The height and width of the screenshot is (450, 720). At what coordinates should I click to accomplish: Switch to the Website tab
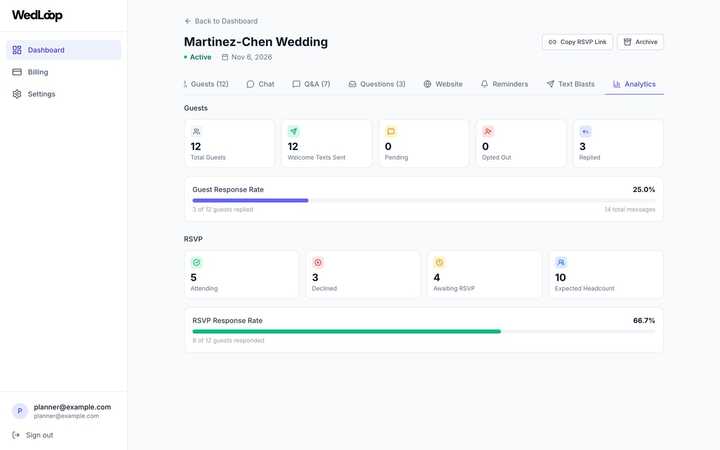click(443, 84)
